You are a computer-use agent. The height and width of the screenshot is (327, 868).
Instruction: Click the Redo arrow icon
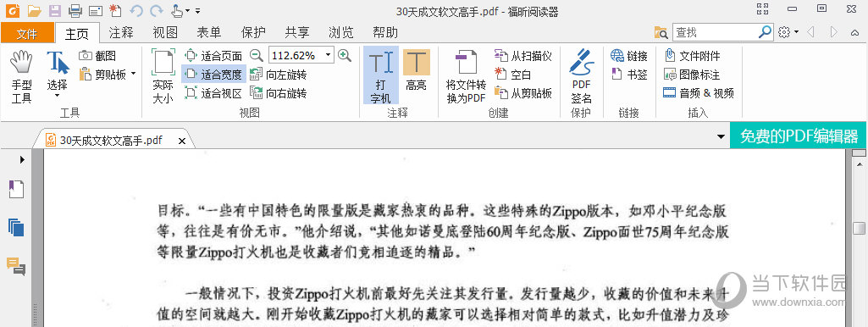click(158, 10)
